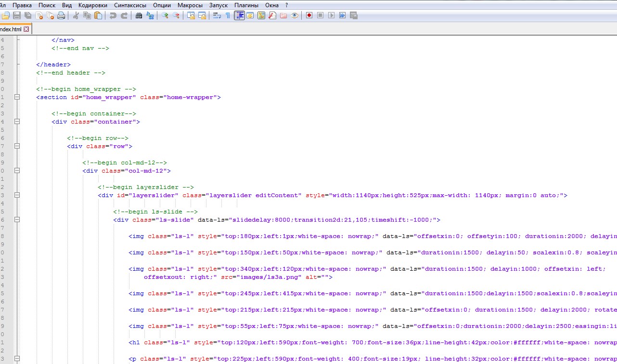
Task: Record a new macro
Action: point(308,15)
